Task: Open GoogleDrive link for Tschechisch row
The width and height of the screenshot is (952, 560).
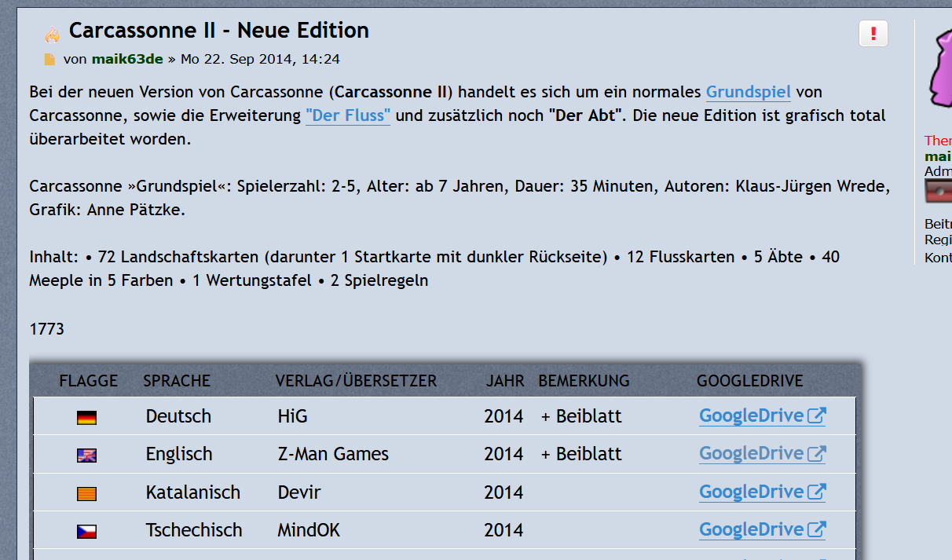Action: tap(761, 530)
